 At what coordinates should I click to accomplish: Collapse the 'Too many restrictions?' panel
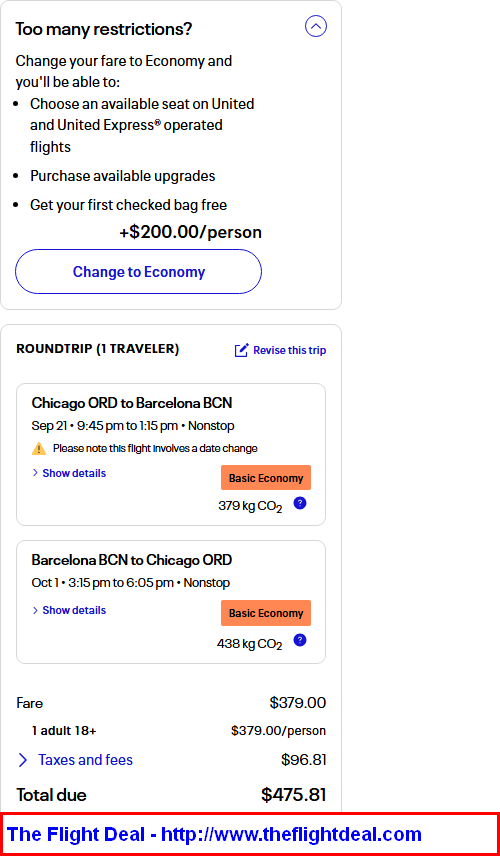pos(316,26)
